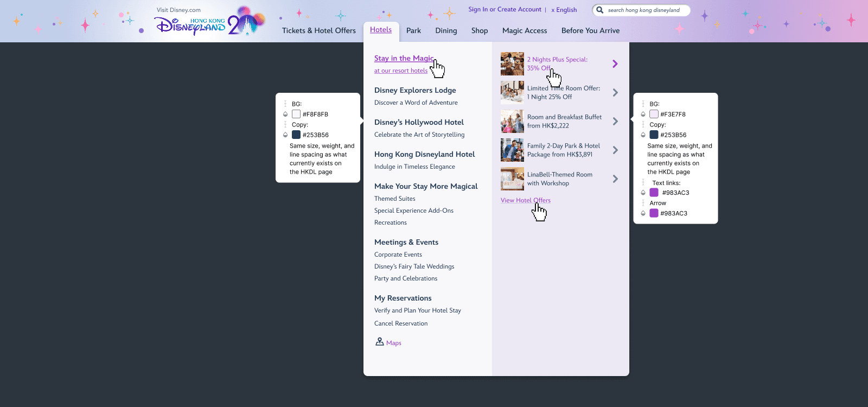This screenshot has width=868, height=407.
Task: Open the Tickets & Hotel Offers menu
Action: [319, 31]
